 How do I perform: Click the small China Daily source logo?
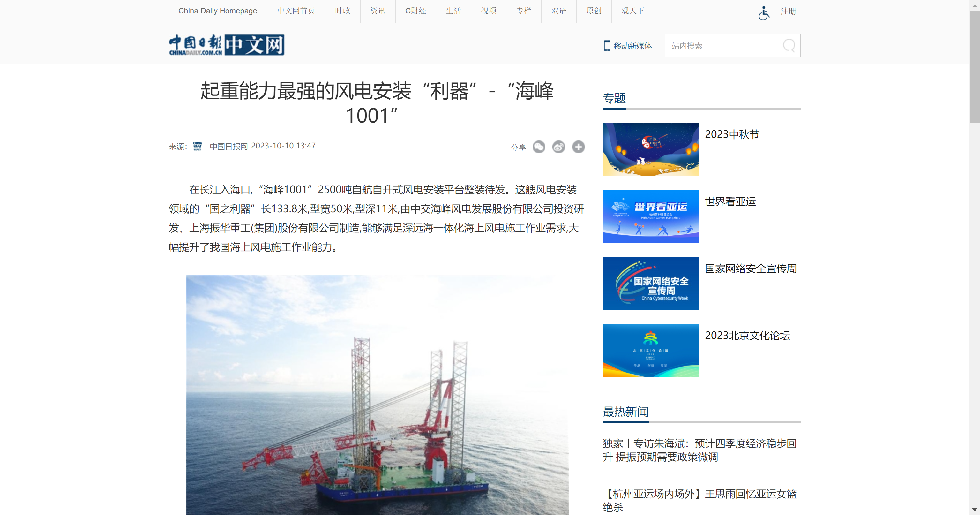(198, 146)
